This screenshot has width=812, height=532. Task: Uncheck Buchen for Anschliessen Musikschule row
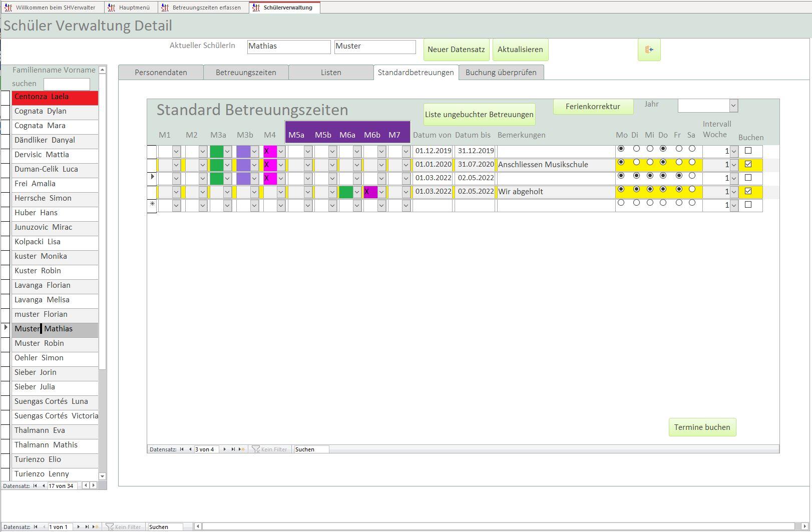click(x=748, y=164)
